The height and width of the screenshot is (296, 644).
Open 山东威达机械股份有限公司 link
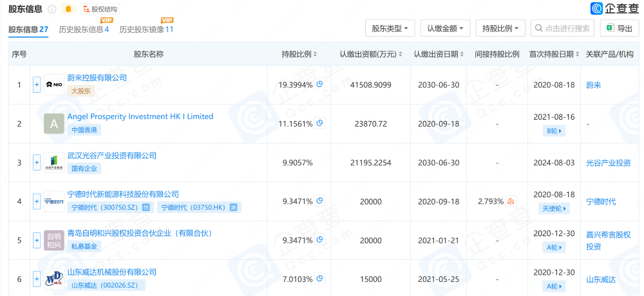tap(111, 272)
